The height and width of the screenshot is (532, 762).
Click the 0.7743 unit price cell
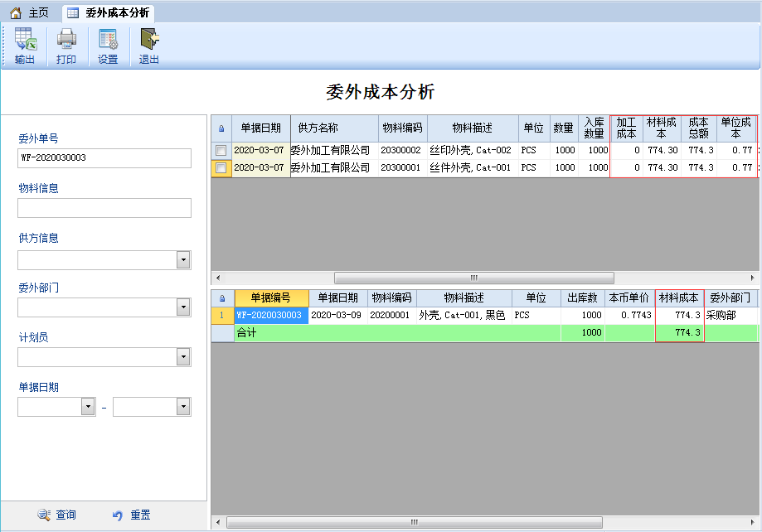(x=629, y=316)
